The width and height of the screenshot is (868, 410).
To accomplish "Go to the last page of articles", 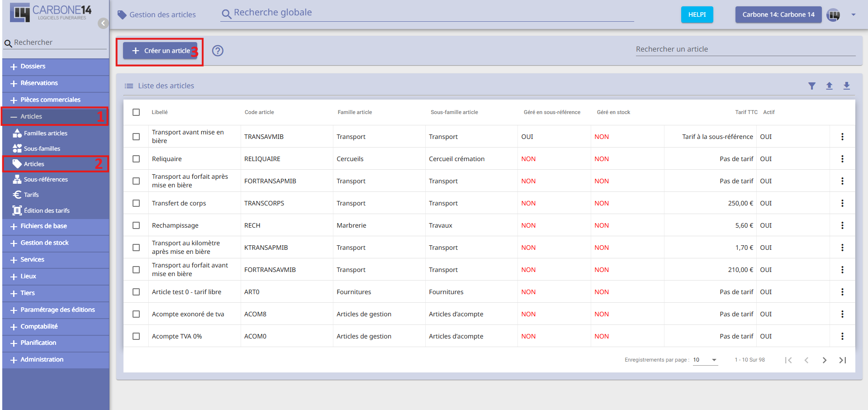I will click(x=843, y=360).
